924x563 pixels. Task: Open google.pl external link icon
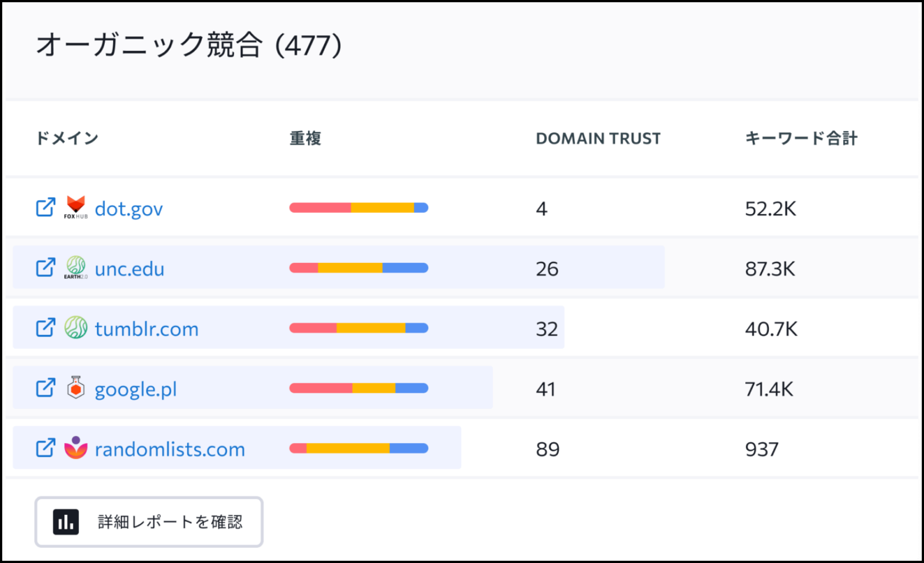(x=45, y=388)
